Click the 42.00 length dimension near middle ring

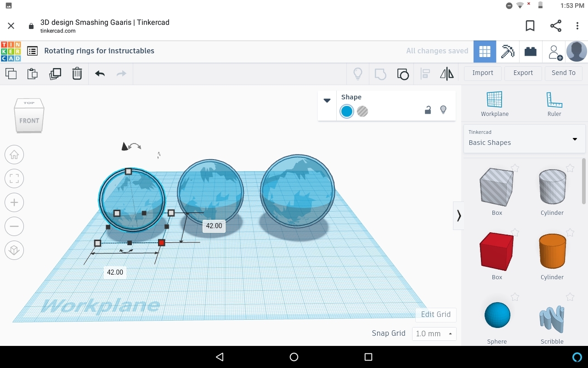(x=214, y=226)
